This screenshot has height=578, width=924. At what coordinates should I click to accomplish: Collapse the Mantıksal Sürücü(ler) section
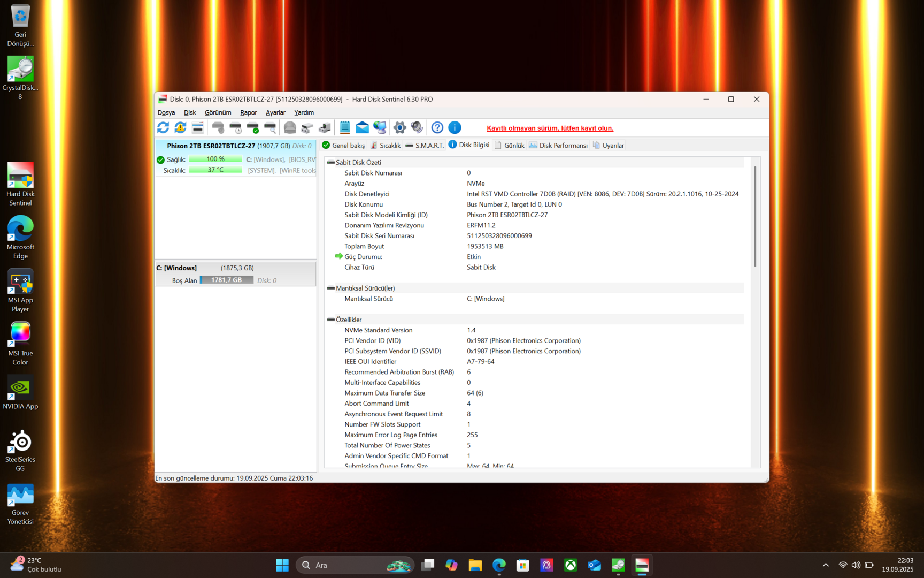[x=331, y=288]
